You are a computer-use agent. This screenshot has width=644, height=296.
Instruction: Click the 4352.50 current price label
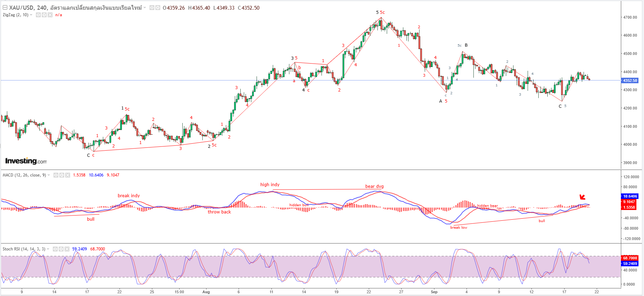click(630, 80)
